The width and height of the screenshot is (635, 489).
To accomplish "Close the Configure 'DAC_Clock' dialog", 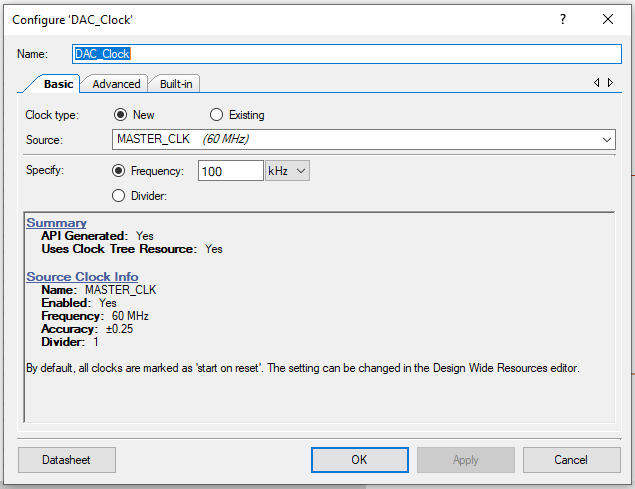I will pyautogui.click(x=608, y=19).
